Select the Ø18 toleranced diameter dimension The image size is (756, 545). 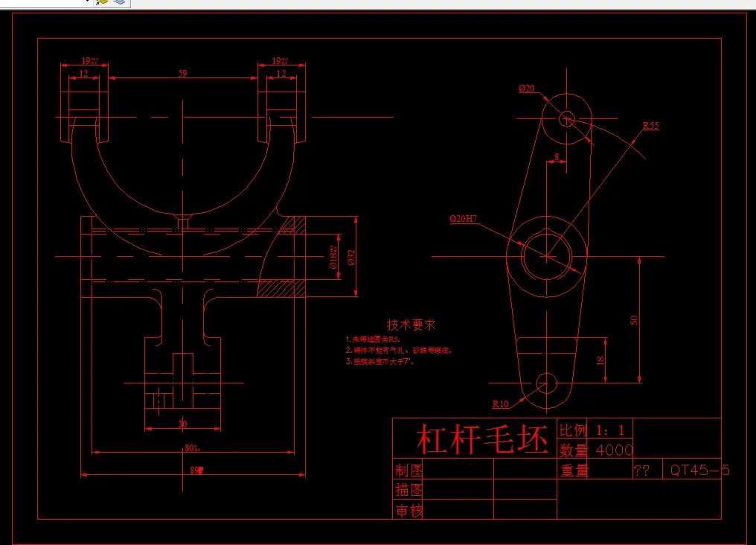pyautogui.click(x=333, y=257)
